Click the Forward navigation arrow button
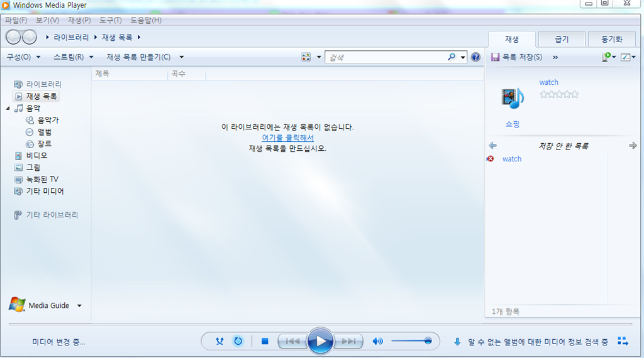The width and height of the screenshot is (644, 358). [x=29, y=37]
